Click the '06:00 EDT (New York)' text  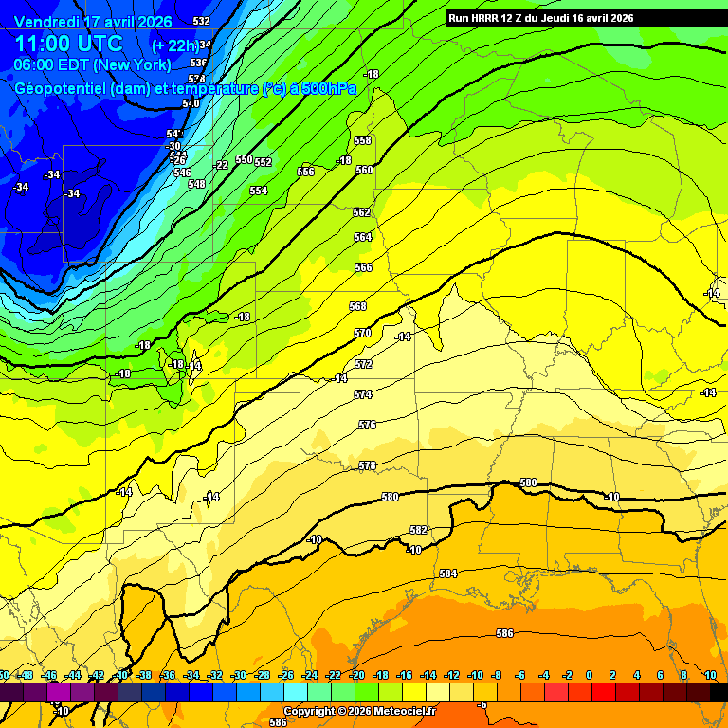click(92, 64)
